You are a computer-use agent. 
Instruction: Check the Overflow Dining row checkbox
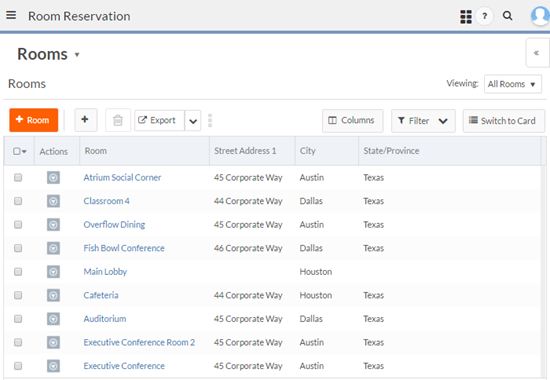click(x=18, y=225)
